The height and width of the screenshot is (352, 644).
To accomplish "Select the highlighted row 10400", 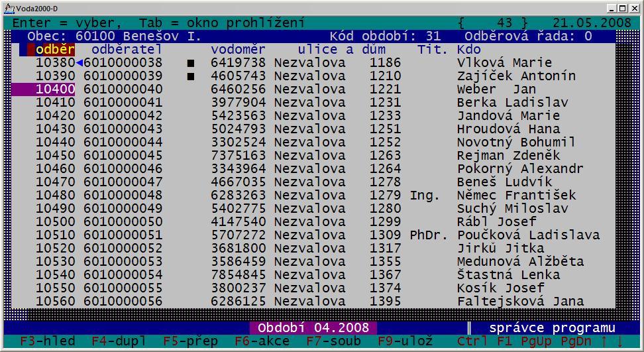I will pyautogui.click(x=43, y=89).
